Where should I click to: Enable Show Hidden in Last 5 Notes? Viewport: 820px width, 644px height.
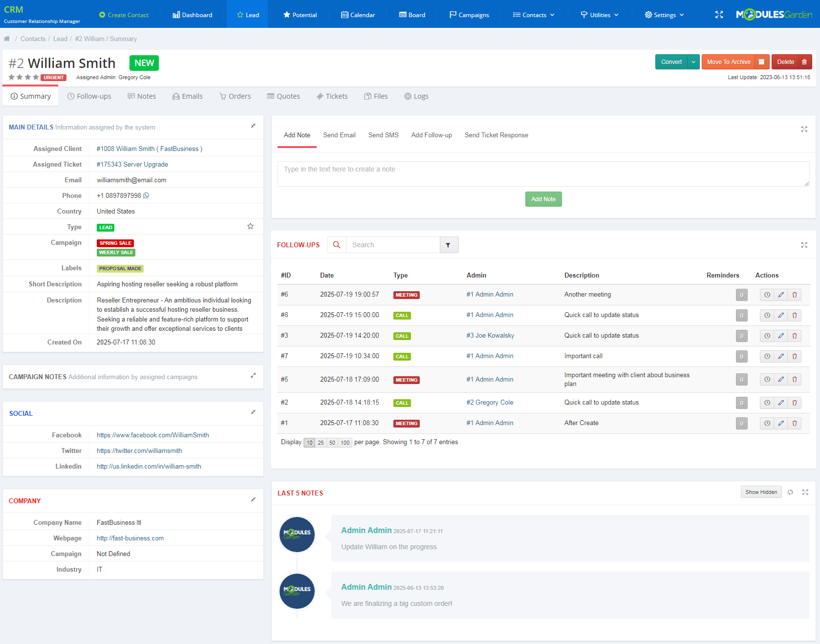pyautogui.click(x=760, y=492)
